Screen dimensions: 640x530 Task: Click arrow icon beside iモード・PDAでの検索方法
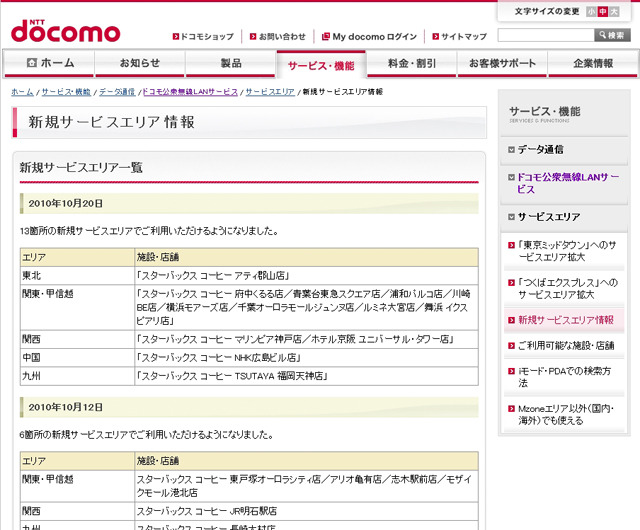(511, 371)
